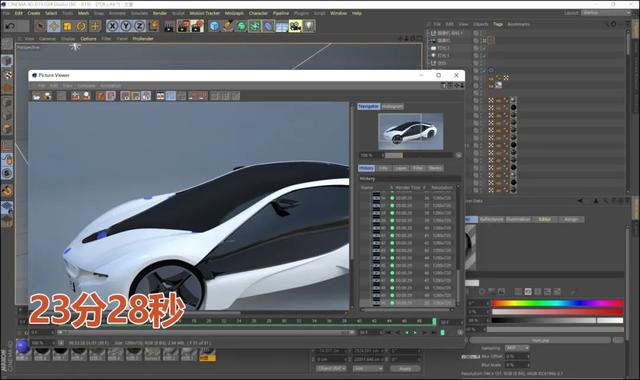Click Render View clapperboard icon
Screen dimensions: 640x380
pyautogui.click(x=169, y=26)
